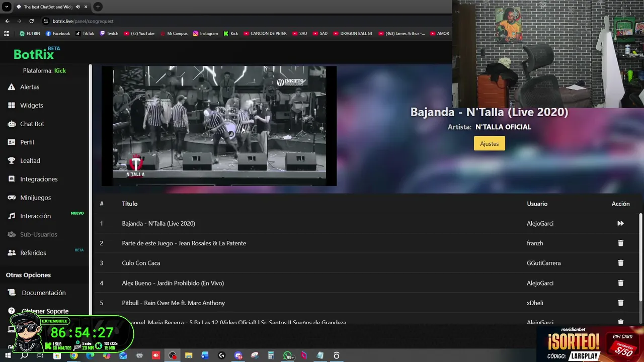Open the Documentación link
This screenshot has height=362, width=644.
pyautogui.click(x=44, y=293)
